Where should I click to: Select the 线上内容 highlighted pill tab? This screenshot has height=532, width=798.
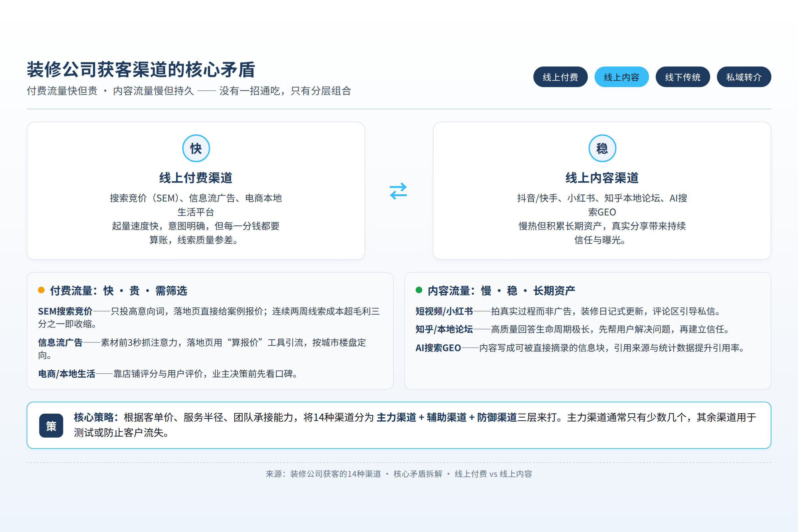pyautogui.click(x=621, y=77)
